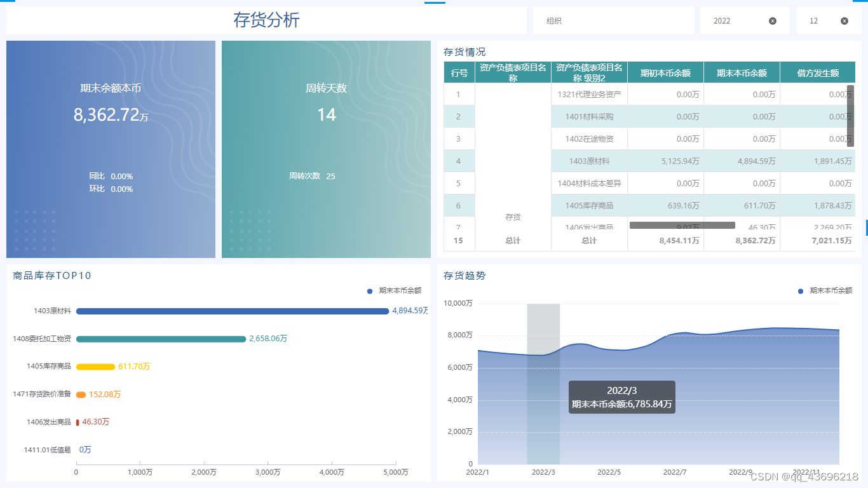The height and width of the screenshot is (488, 868).
Task: Open the month 12 dropdown
Action: (829, 20)
